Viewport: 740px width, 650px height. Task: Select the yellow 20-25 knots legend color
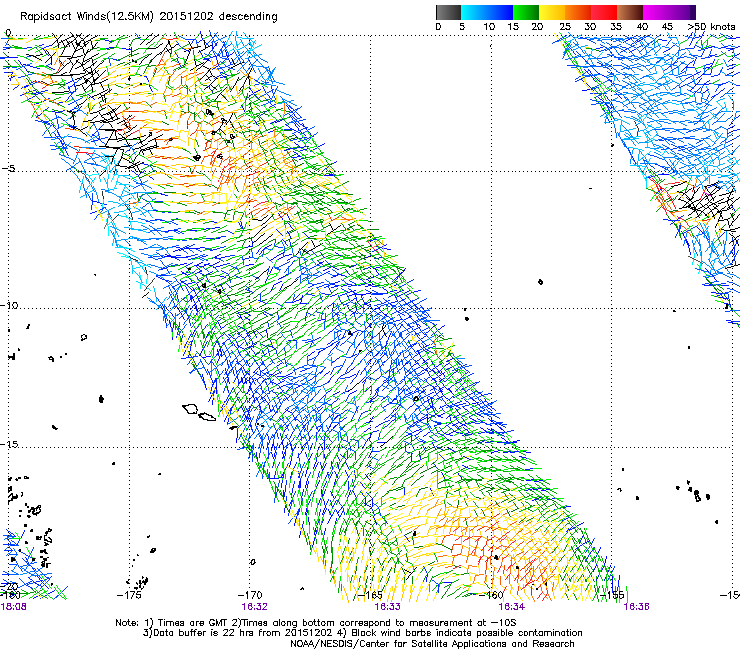point(552,12)
